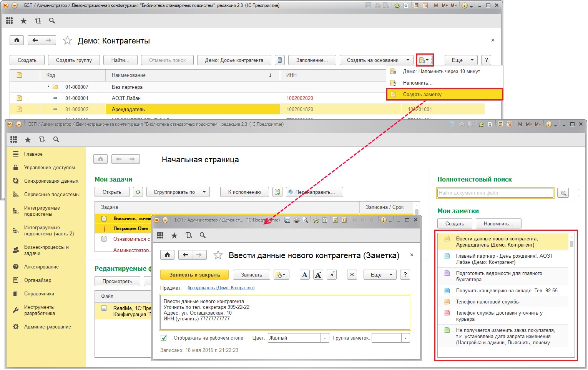This screenshot has height=370, width=588.
Task: Open sections menu grid icon in Контрагенты window
Action: (x=10, y=21)
